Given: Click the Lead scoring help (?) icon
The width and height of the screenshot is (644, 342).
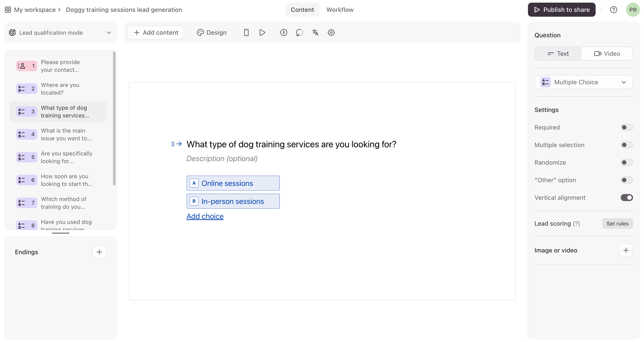Looking at the screenshot, I should click(x=576, y=223).
